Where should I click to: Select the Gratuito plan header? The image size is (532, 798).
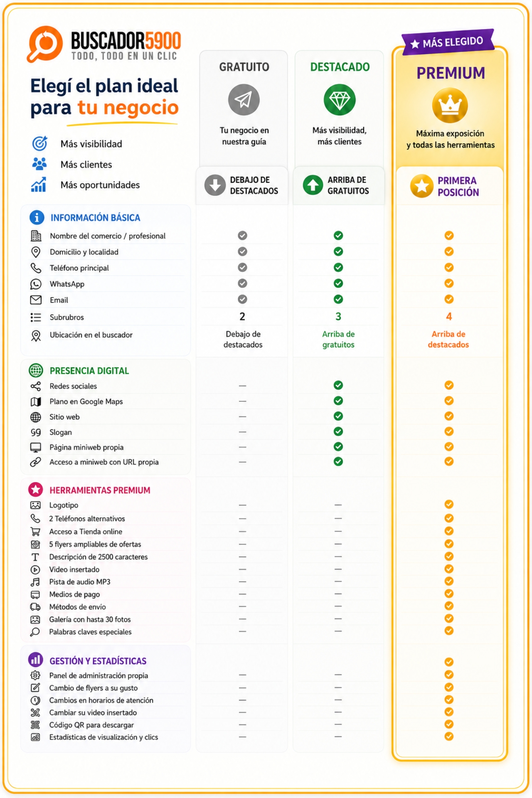pyautogui.click(x=244, y=67)
